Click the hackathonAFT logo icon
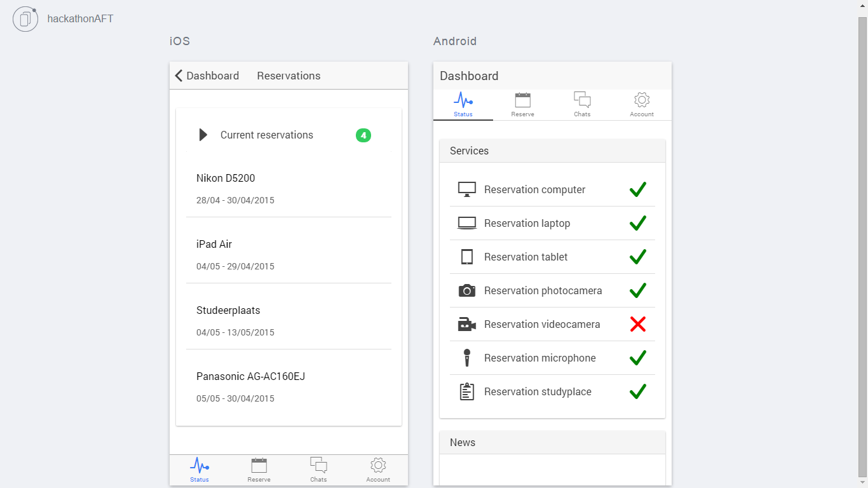The image size is (868, 488). tap(25, 19)
